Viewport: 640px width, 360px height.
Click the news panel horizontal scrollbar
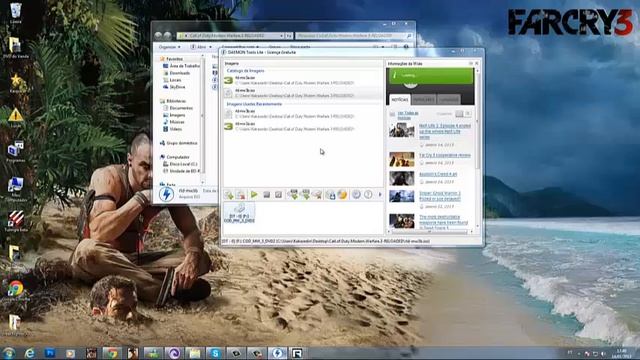click(x=429, y=232)
